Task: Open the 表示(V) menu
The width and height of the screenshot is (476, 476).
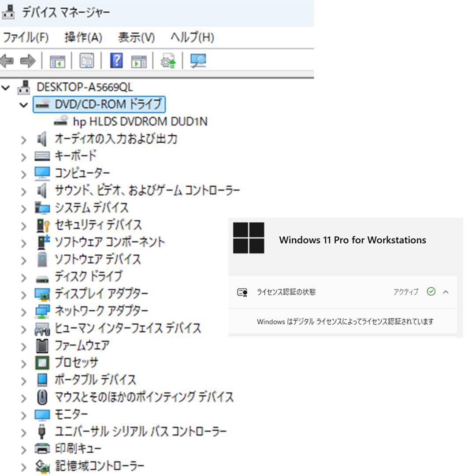Action: tap(137, 38)
